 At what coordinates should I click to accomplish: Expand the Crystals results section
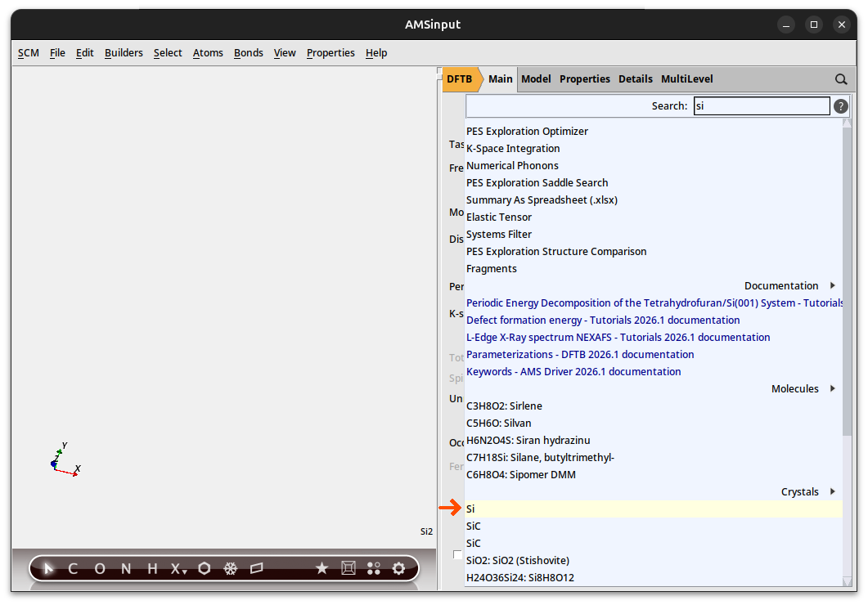coord(832,492)
